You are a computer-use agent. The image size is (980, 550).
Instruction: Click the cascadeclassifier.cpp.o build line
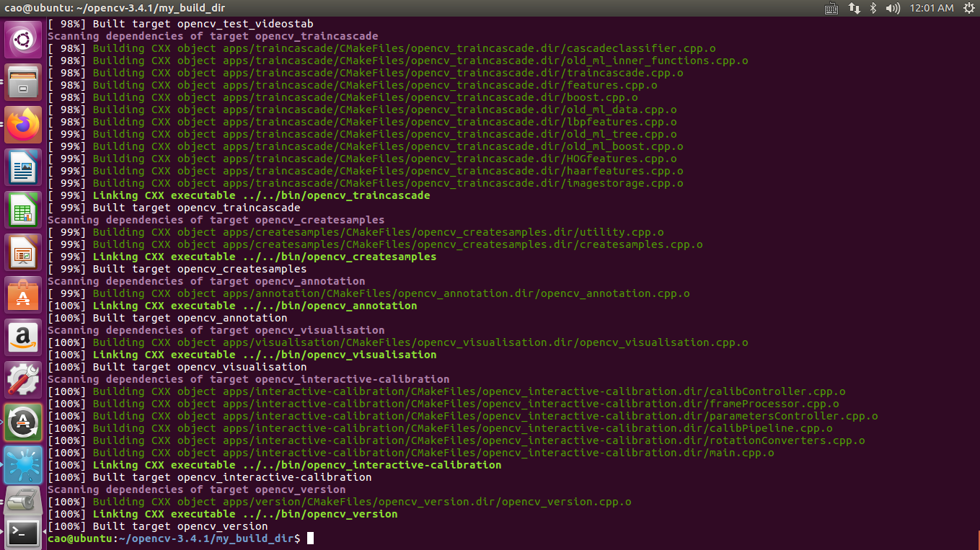tap(381, 48)
